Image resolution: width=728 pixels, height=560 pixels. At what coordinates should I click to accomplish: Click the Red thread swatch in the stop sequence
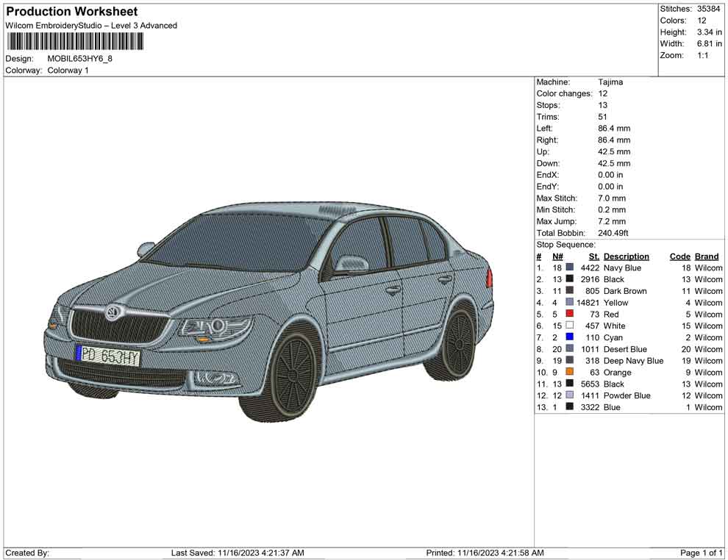(571, 314)
